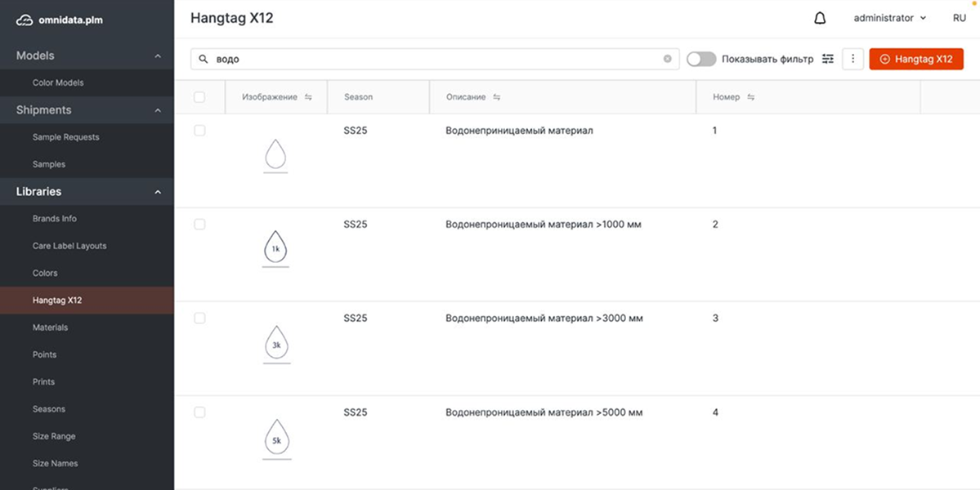
Task: Collapse the Models sidebar section
Action: pyautogui.click(x=158, y=56)
